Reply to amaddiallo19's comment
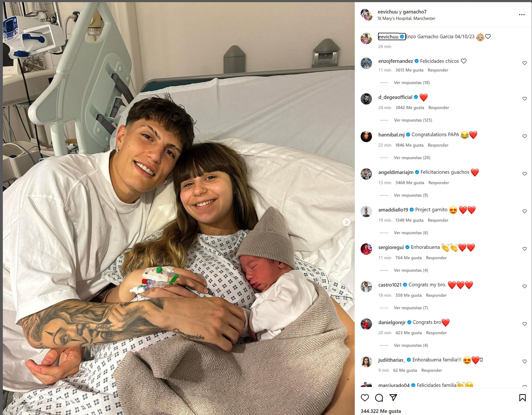This screenshot has height=415, width=532. pos(438,220)
